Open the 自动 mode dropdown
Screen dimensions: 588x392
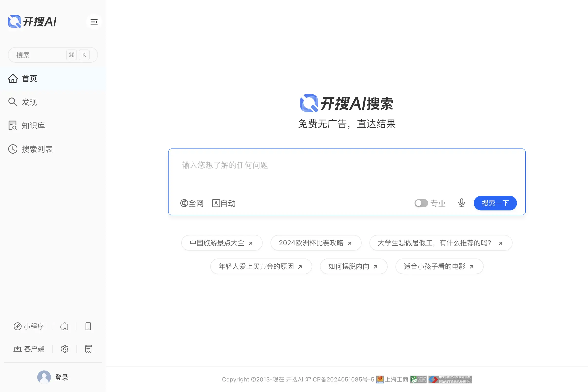(x=224, y=203)
